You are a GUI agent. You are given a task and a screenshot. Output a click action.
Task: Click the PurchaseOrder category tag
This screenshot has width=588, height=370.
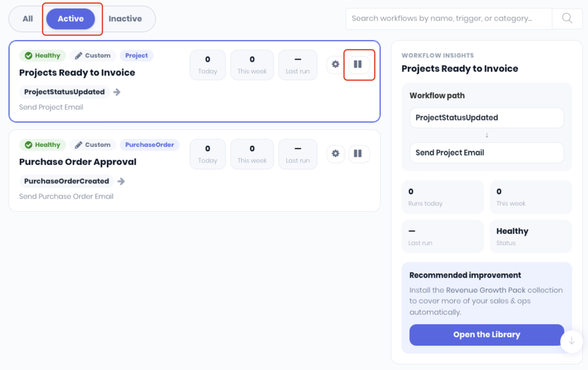coord(150,145)
